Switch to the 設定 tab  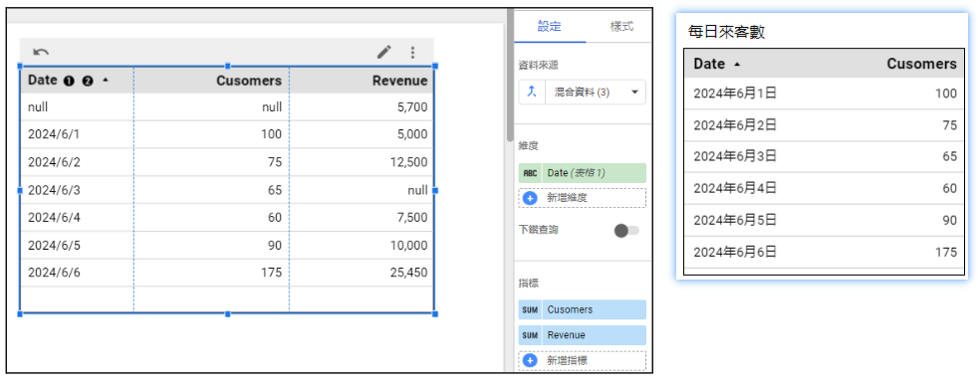point(550,26)
